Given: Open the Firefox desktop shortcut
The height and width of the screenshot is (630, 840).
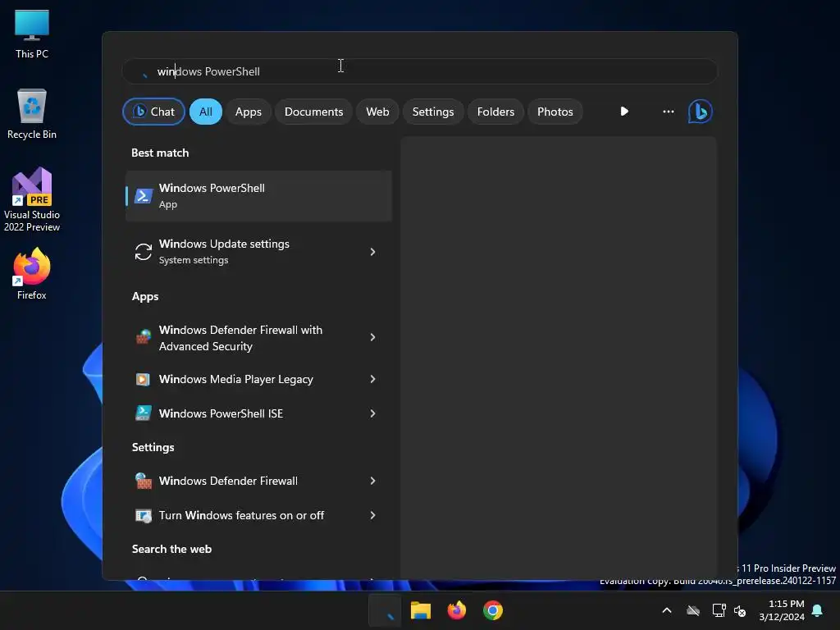Looking at the screenshot, I should [x=32, y=274].
